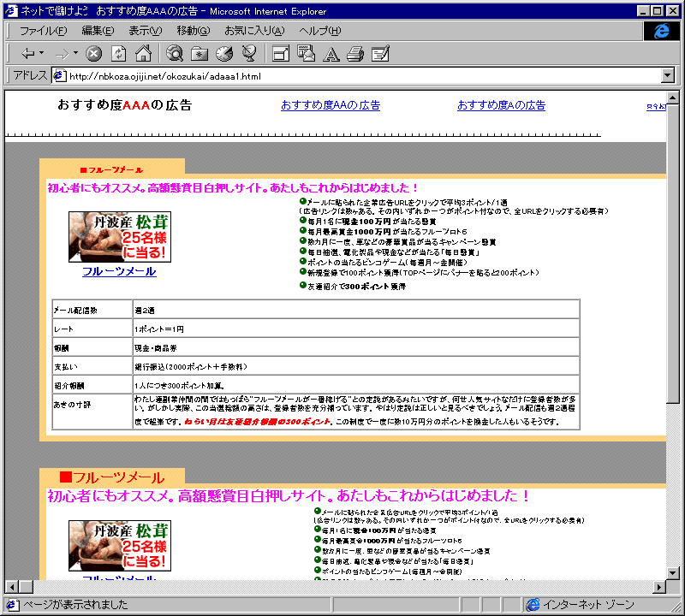Open the Favorites folder toolbar icon

pyautogui.click(x=200, y=54)
